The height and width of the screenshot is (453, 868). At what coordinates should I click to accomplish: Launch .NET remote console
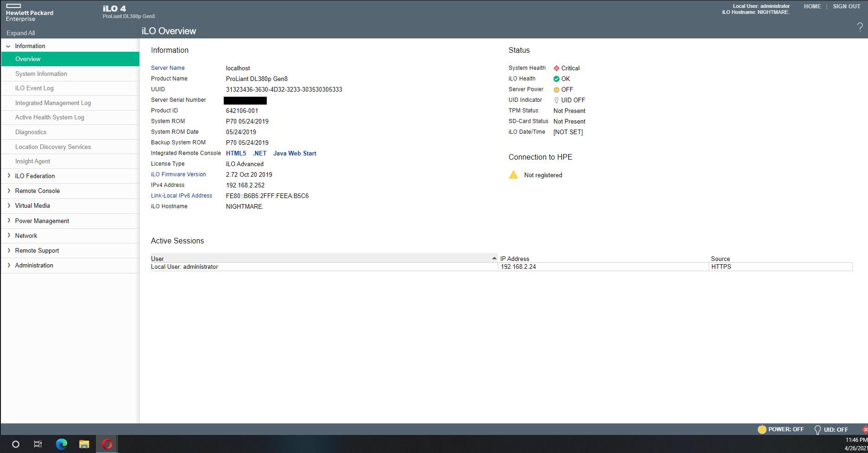click(260, 153)
